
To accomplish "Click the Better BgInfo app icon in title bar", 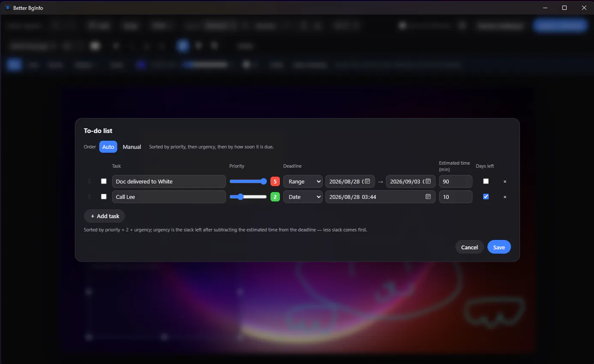I will pyautogui.click(x=7, y=8).
